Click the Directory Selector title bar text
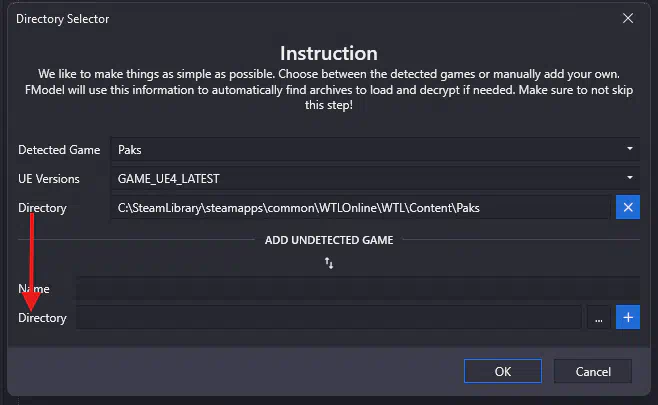 (63, 18)
